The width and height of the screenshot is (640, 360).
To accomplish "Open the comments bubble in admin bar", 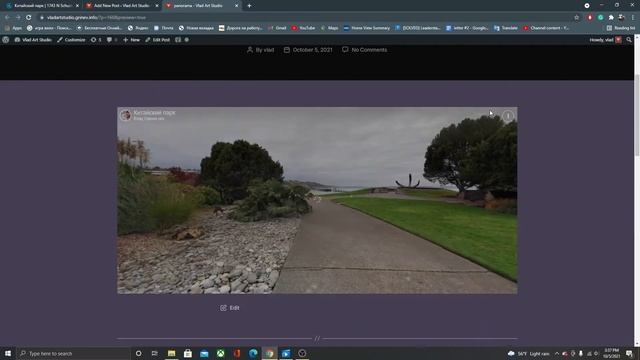I will (111, 40).
